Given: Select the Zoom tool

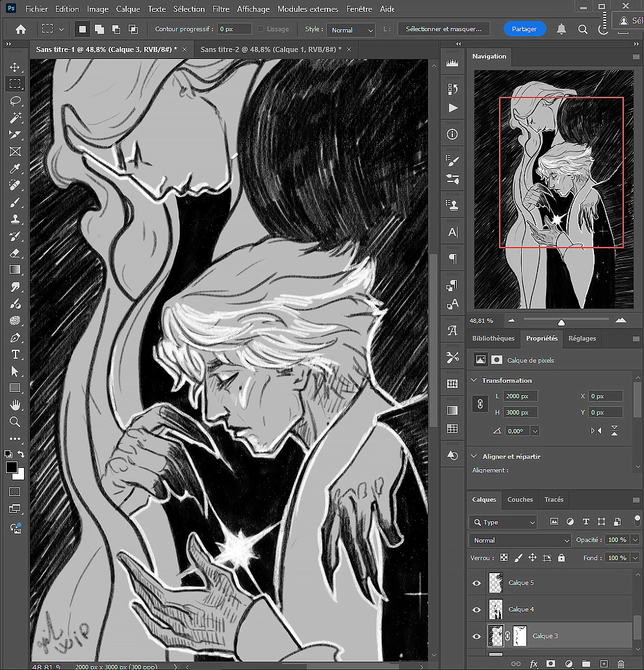Looking at the screenshot, I should coord(15,422).
